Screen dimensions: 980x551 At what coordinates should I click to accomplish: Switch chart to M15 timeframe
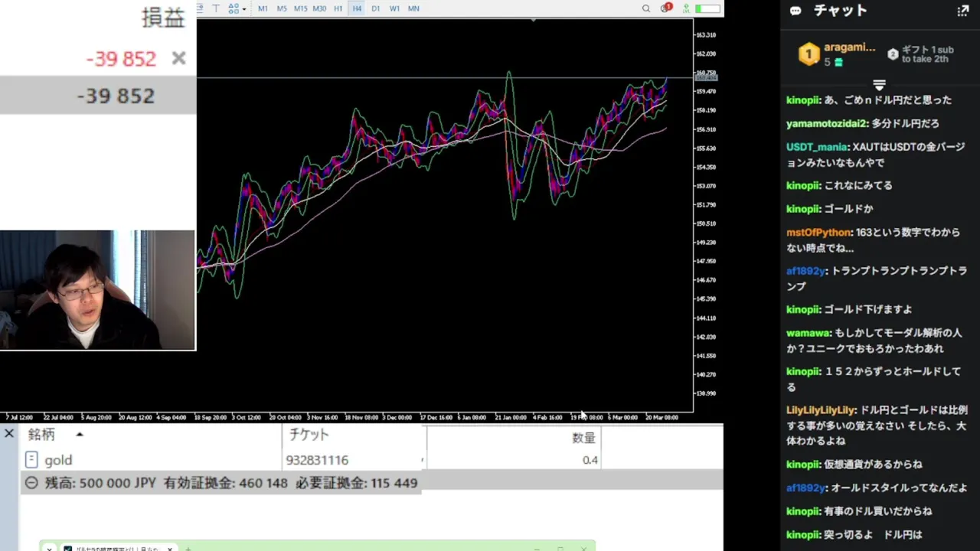pos(301,8)
